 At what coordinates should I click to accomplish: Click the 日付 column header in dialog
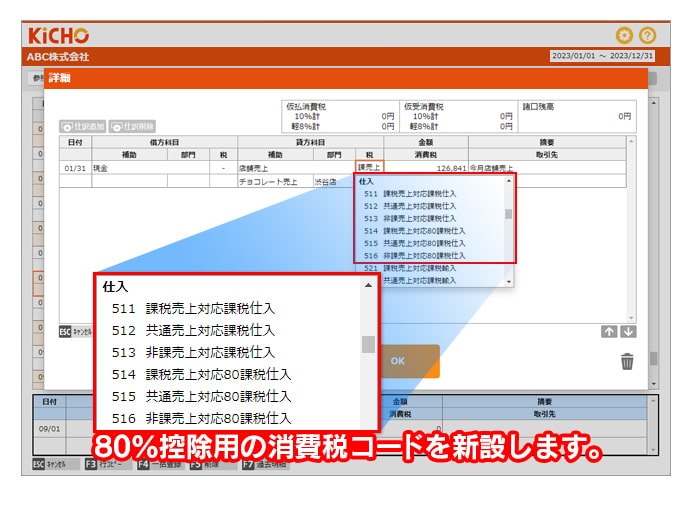point(75,142)
